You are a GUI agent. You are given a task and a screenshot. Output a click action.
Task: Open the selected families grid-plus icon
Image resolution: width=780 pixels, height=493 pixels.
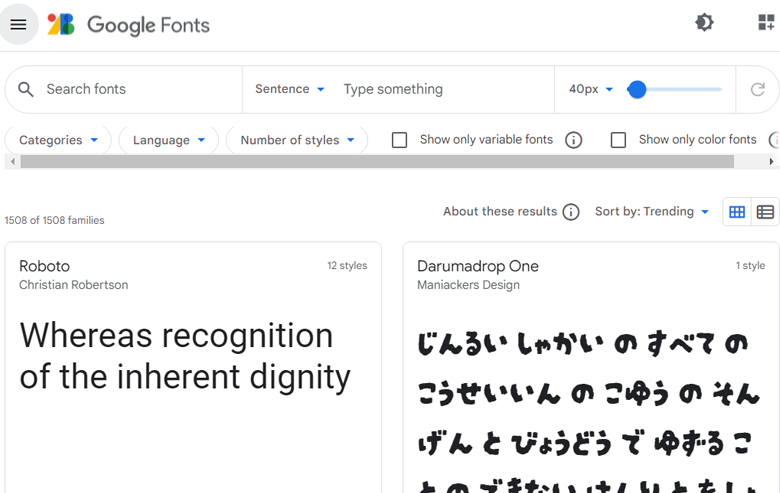pyautogui.click(x=767, y=22)
